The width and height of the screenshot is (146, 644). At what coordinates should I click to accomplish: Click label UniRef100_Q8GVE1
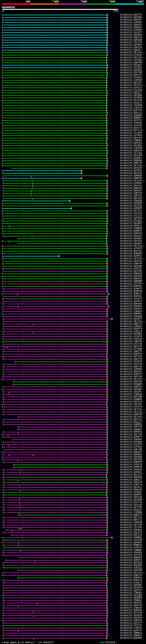click(131, 70)
